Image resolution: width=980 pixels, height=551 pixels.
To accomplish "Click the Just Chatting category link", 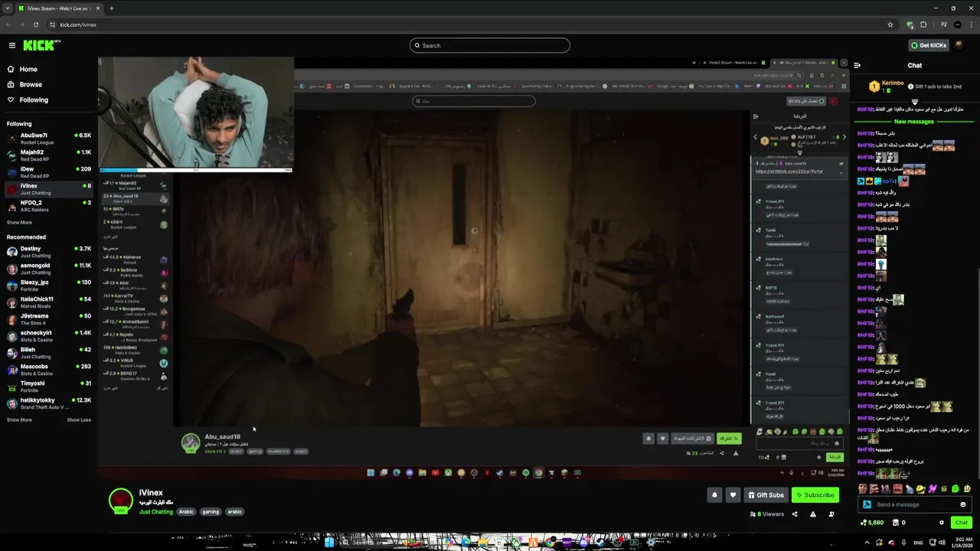I will point(156,512).
